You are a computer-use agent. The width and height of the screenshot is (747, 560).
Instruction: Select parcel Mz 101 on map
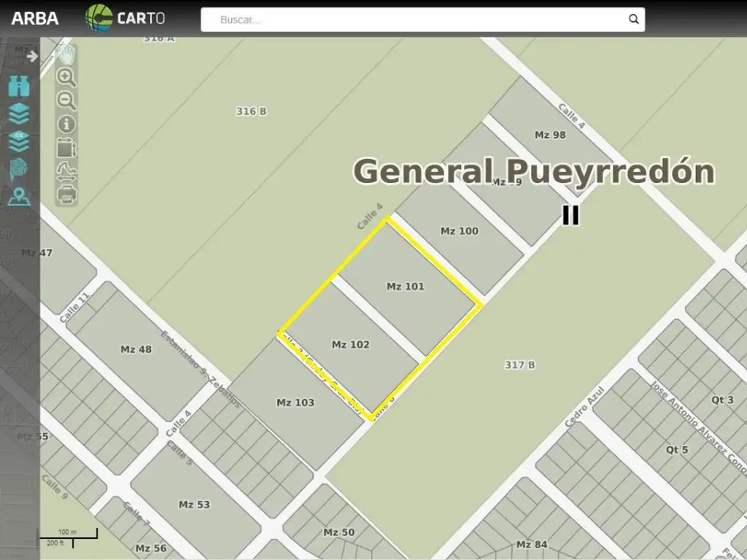(406, 287)
